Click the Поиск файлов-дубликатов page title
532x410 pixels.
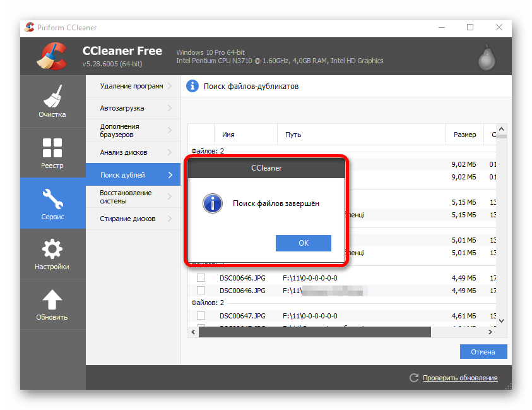tap(251, 87)
